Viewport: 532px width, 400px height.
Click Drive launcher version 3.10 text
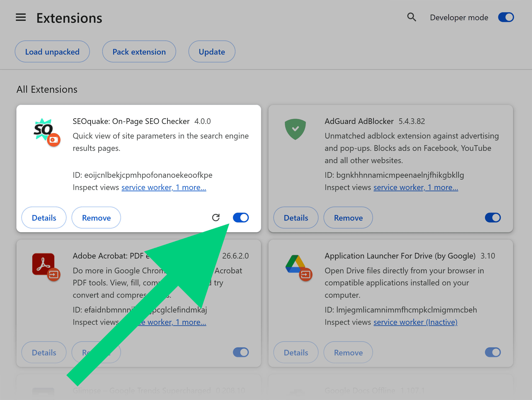488,256
